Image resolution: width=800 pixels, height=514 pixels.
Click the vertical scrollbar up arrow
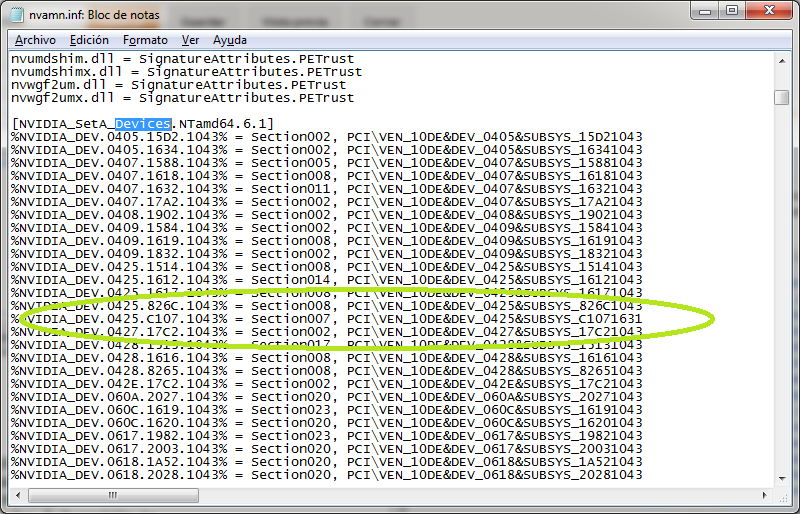coord(782,61)
